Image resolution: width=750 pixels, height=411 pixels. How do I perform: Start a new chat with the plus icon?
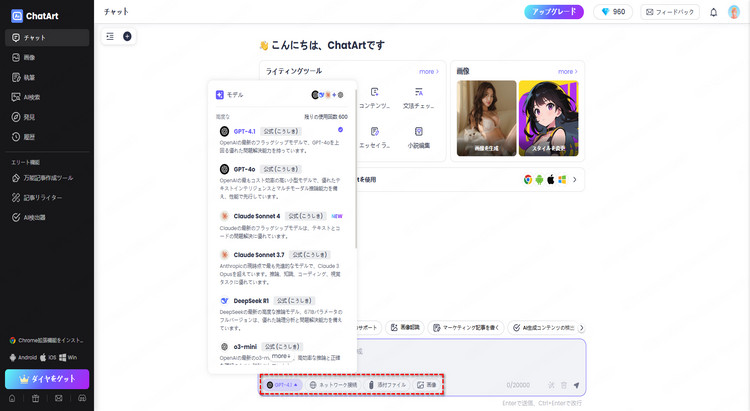[127, 36]
